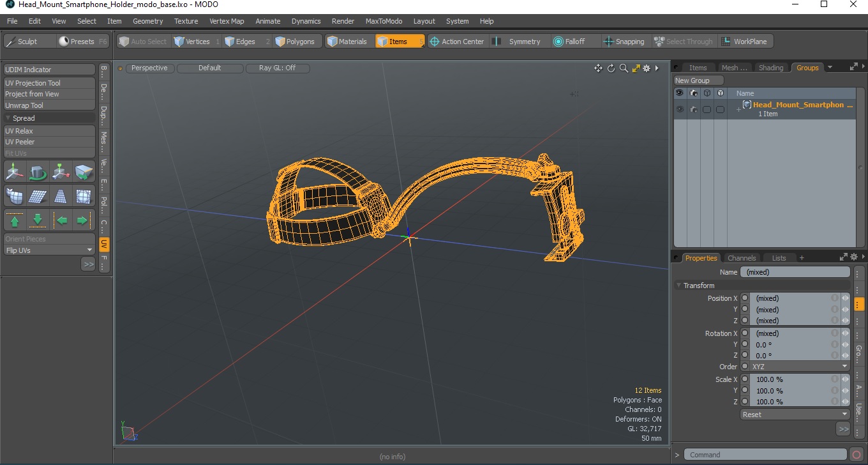Click the flat grid UV tool icon
The width and height of the screenshot is (868, 465).
[x=38, y=195]
